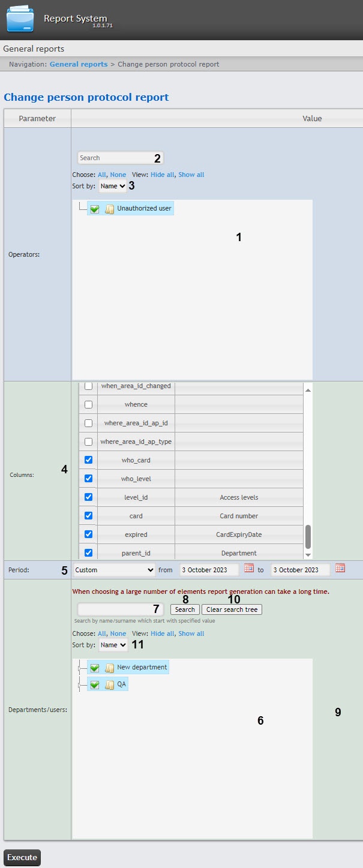This screenshot has width=363, height=868.
Task: Click the period to date field
Action: coord(300,570)
